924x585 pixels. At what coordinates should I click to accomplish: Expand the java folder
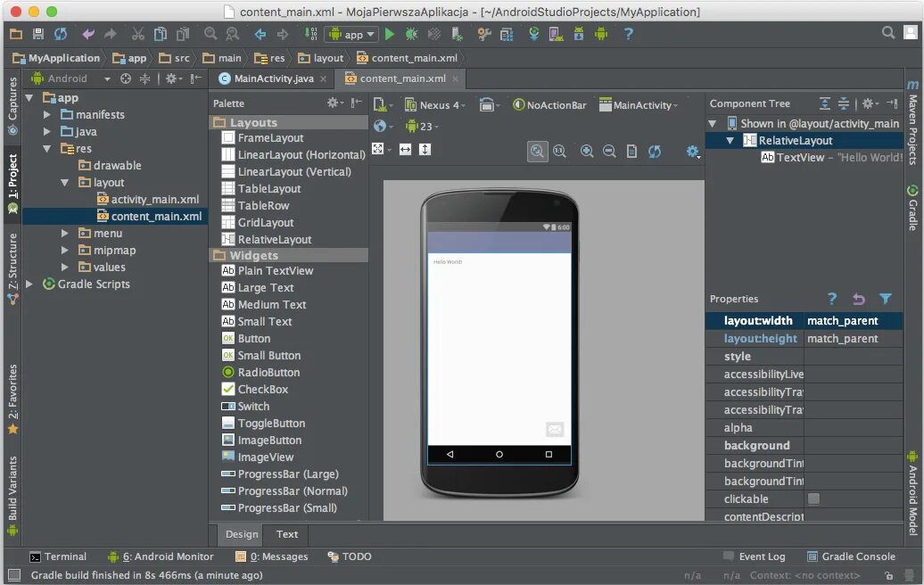47,132
